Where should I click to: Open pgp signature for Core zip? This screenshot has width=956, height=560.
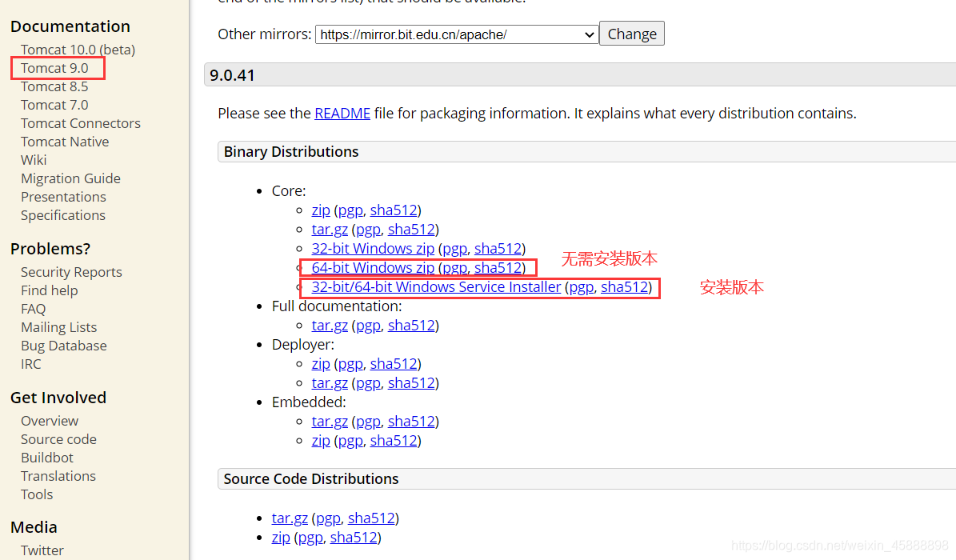click(350, 210)
